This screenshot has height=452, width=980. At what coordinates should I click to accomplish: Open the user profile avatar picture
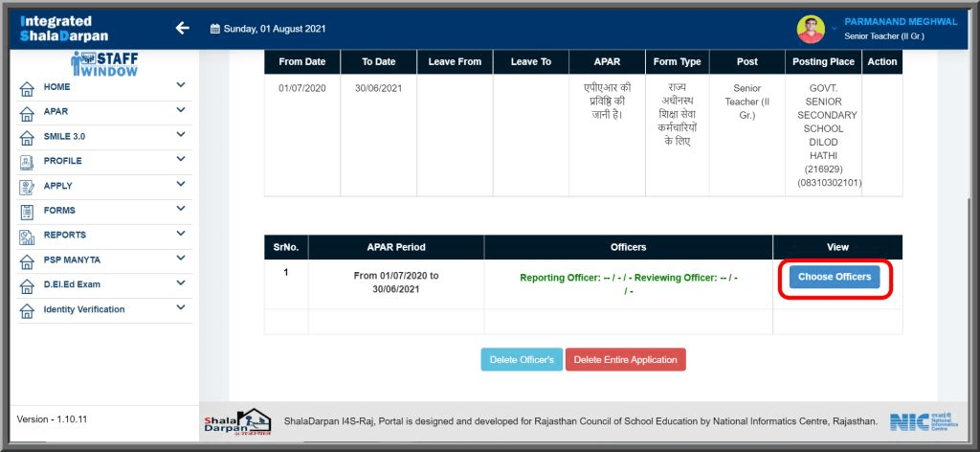pos(811,29)
